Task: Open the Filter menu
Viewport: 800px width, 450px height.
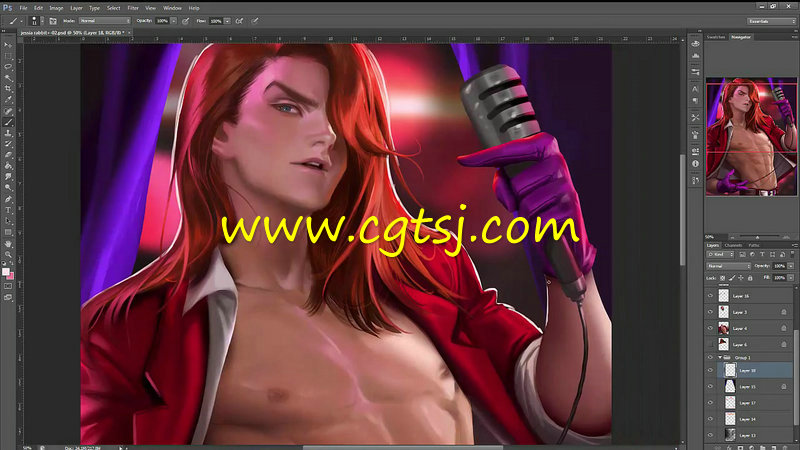Action: pyautogui.click(x=133, y=8)
